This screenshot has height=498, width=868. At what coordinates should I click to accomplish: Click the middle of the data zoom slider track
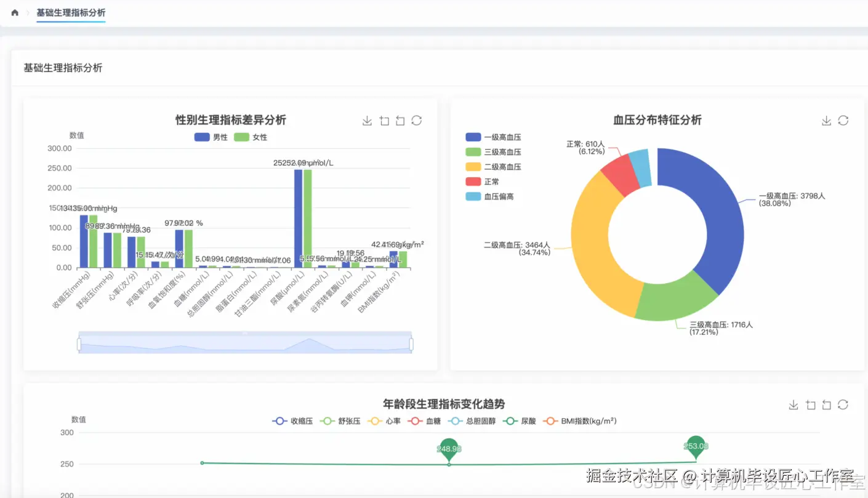[245, 344]
